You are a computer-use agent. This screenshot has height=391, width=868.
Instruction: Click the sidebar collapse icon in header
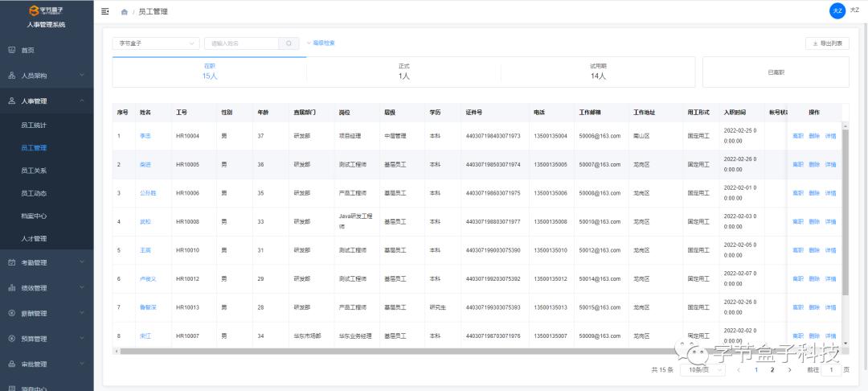pos(105,11)
